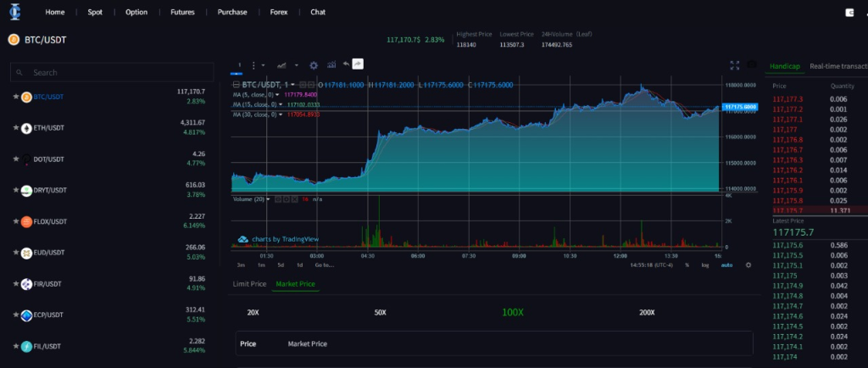
Task: Toggle auto scale on chart
Action: (726, 265)
